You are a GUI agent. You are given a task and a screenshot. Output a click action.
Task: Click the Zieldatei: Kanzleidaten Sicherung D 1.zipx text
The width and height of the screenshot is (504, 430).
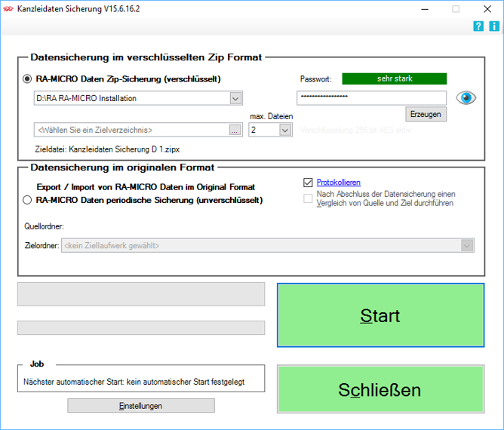coord(107,149)
